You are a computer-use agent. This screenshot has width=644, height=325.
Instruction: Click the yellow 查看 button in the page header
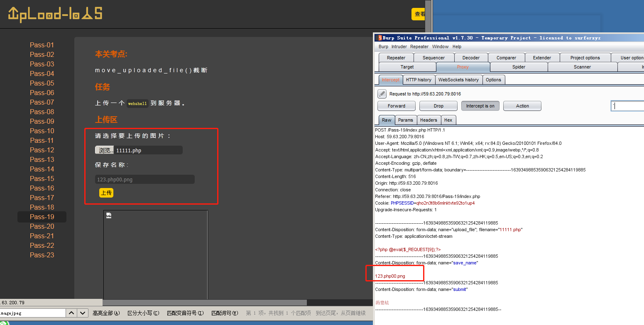click(x=419, y=14)
